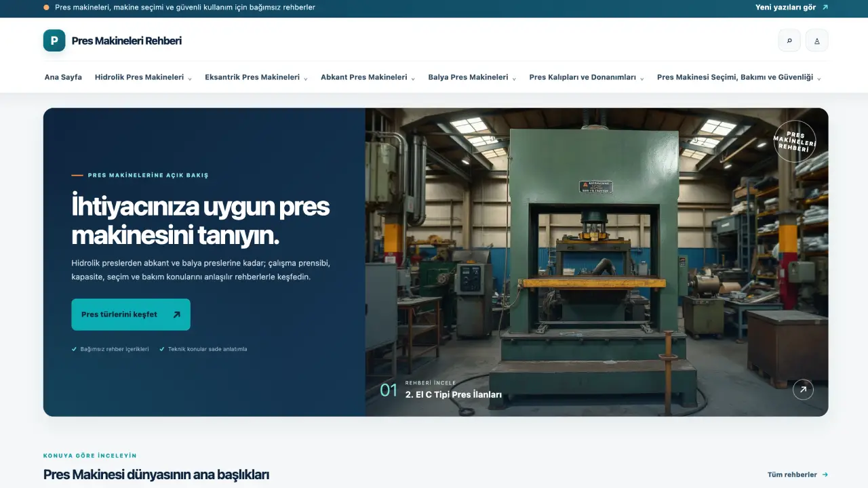Open Abkant Pres Makineleri menu item
868x488 pixels.
tap(364, 77)
